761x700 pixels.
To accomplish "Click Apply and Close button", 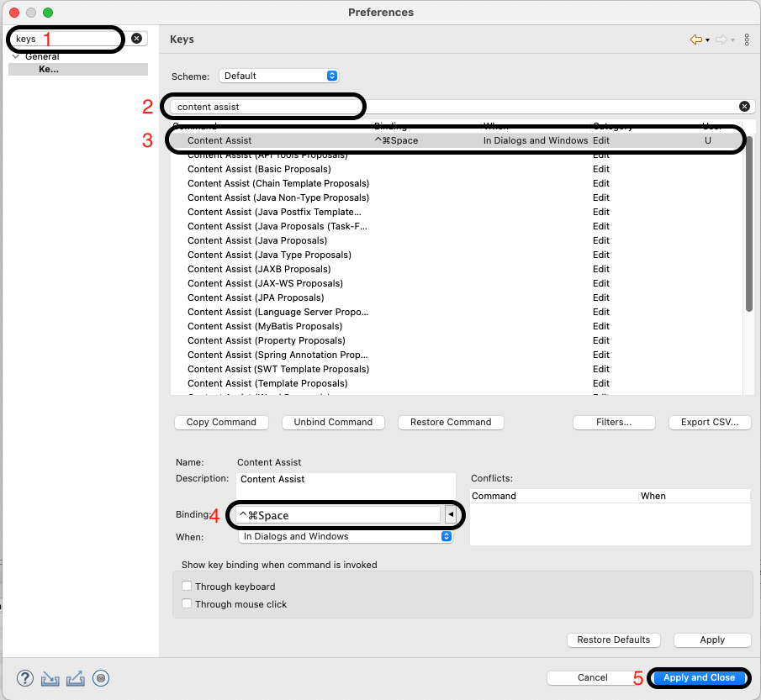I will pos(699,677).
